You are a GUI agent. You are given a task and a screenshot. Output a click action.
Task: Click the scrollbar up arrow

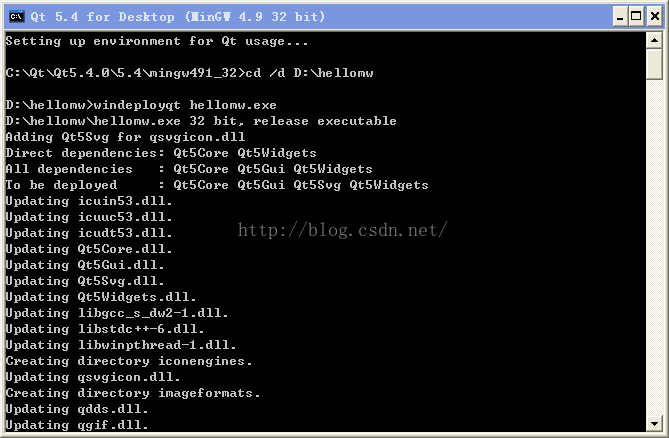click(x=655, y=40)
